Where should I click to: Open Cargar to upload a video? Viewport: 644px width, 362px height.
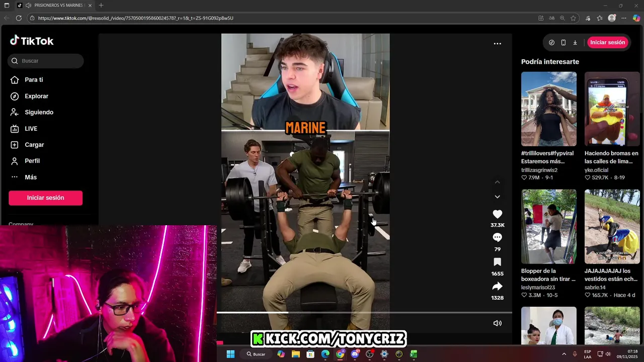point(34,145)
